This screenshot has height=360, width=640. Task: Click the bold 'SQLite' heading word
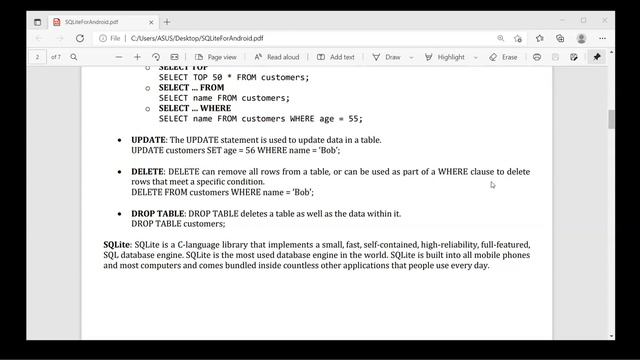(116, 245)
